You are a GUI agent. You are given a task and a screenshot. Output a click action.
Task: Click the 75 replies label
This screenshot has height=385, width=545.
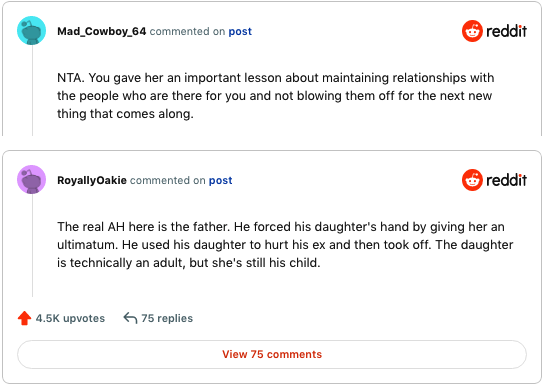point(167,318)
